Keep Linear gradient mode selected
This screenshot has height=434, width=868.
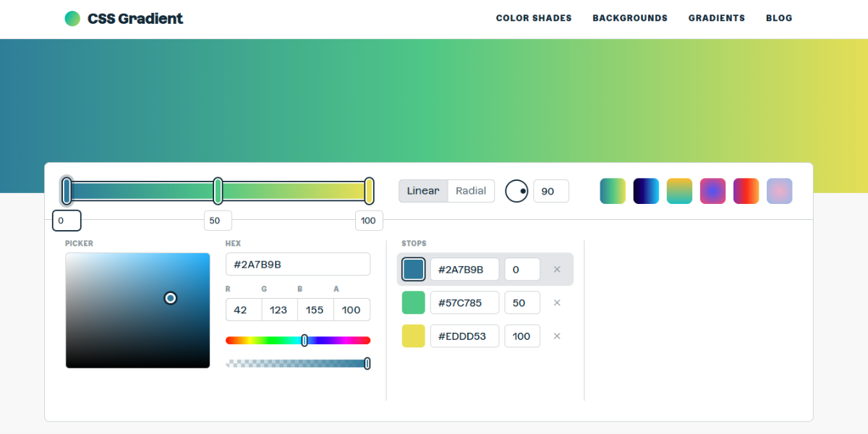click(422, 190)
